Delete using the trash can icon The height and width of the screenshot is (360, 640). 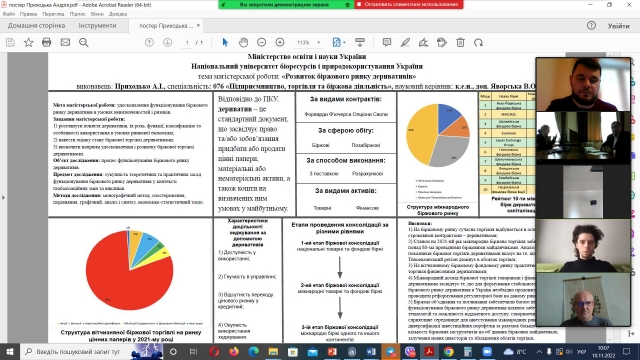(460, 42)
